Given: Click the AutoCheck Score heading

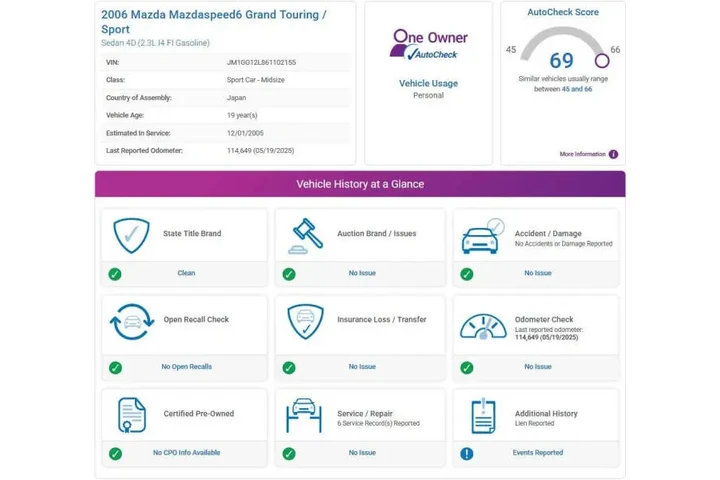Looking at the screenshot, I should [563, 12].
